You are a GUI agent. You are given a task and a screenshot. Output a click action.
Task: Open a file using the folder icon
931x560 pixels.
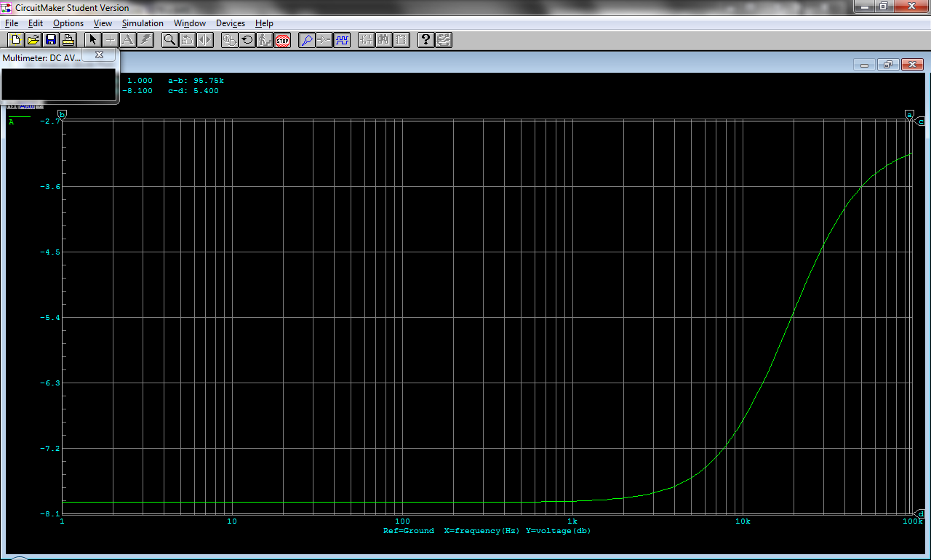(33, 40)
